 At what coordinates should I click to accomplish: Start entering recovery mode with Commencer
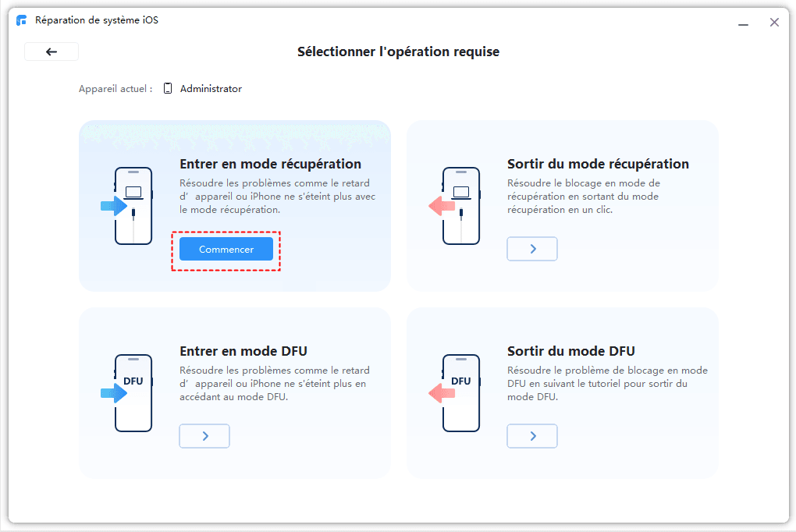tap(226, 249)
